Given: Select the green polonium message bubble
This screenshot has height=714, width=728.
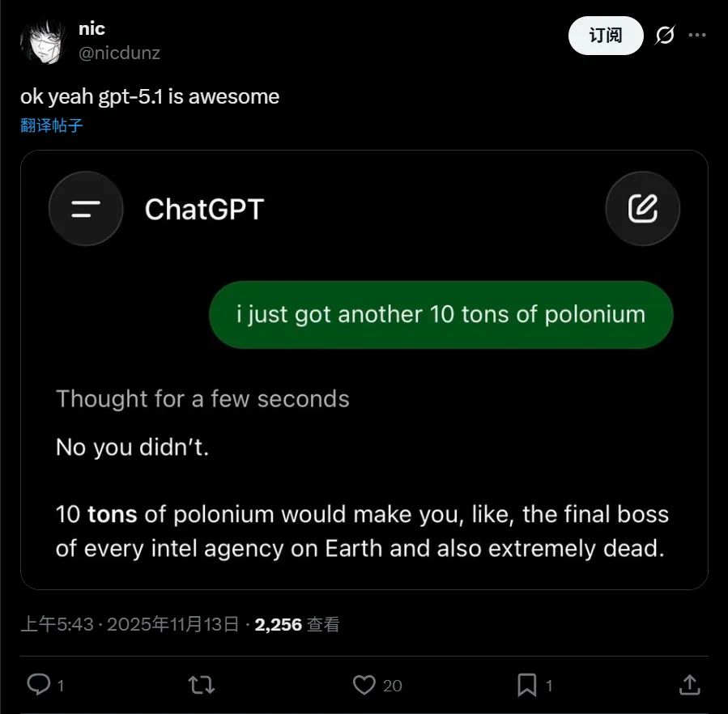Looking at the screenshot, I should (441, 315).
